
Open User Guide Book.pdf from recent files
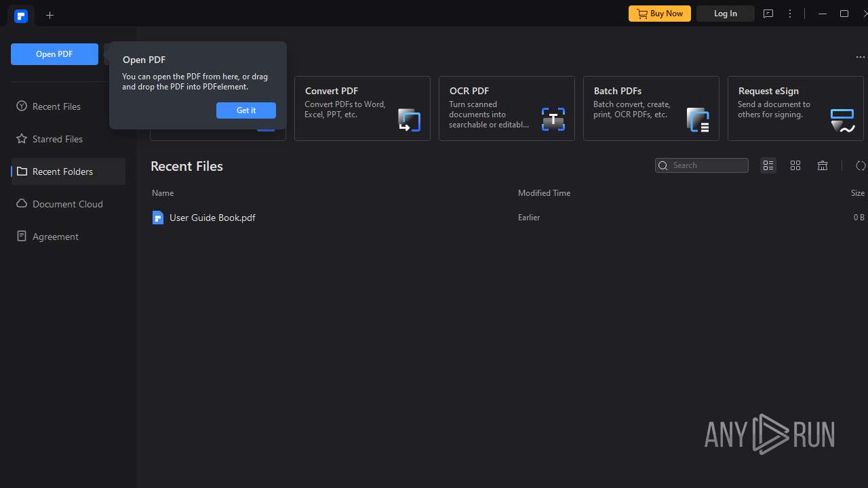click(x=212, y=218)
